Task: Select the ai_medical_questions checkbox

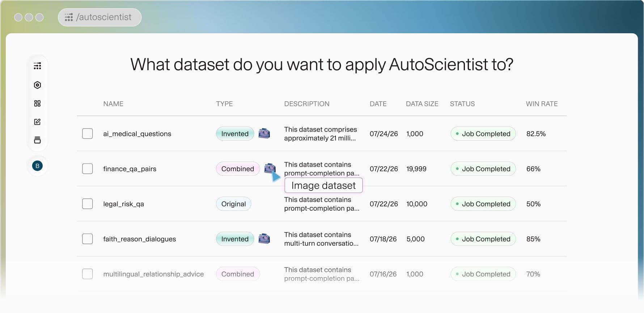Action: point(88,134)
